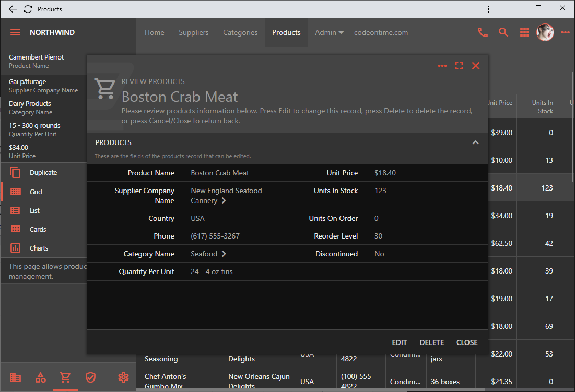The height and width of the screenshot is (392, 575).
Task: Open search with the magnifier icon
Action: tap(503, 32)
